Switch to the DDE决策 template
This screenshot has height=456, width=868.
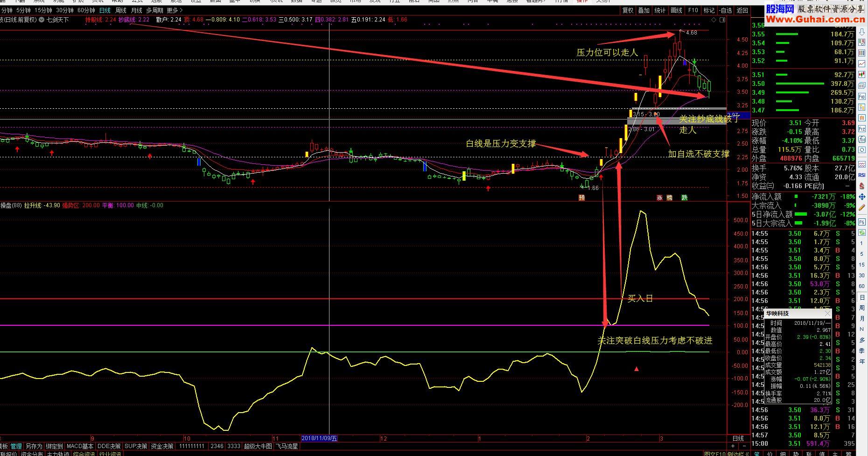(x=109, y=446)
